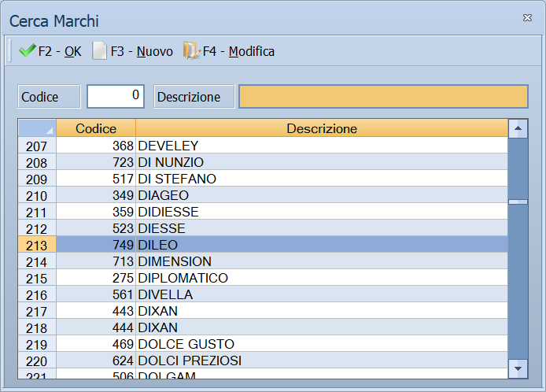546x392 pixels.
Task: Focus the orange Descrizione search field
Action: click(383, 97)
